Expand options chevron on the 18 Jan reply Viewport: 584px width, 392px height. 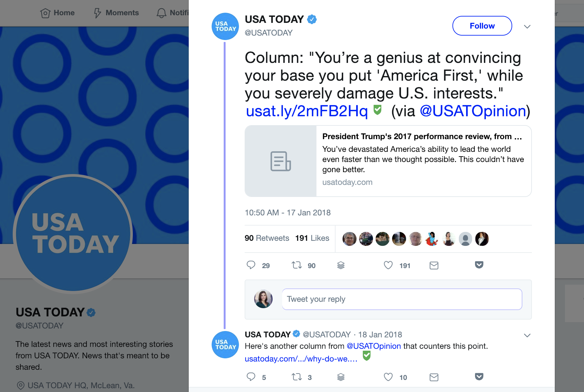[527, 335]
